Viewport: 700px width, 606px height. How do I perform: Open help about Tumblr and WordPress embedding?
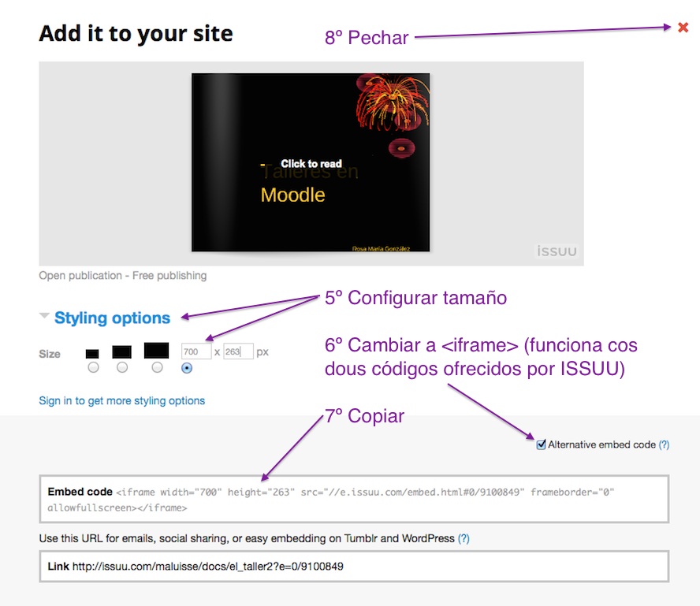[464, 537]
